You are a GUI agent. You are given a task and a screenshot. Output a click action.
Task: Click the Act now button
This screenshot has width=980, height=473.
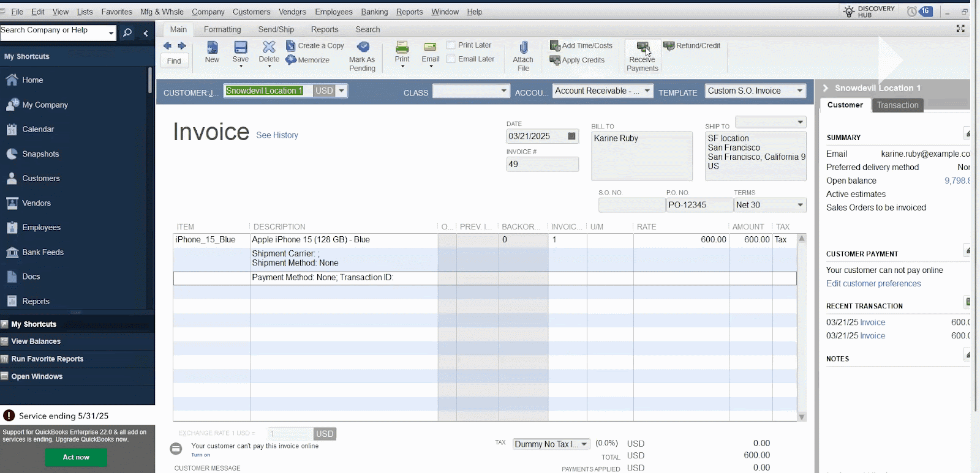pos(76,457)
